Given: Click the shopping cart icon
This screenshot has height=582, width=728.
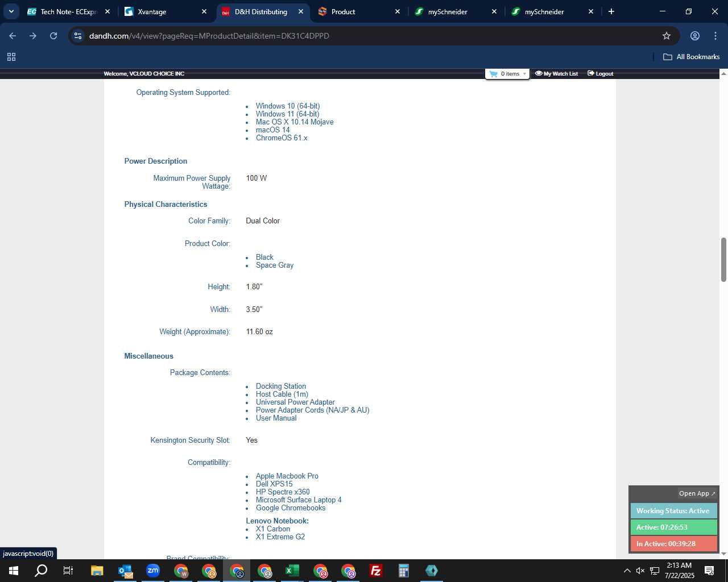Looking at the screenshot, I should click(x=493, y=74).
